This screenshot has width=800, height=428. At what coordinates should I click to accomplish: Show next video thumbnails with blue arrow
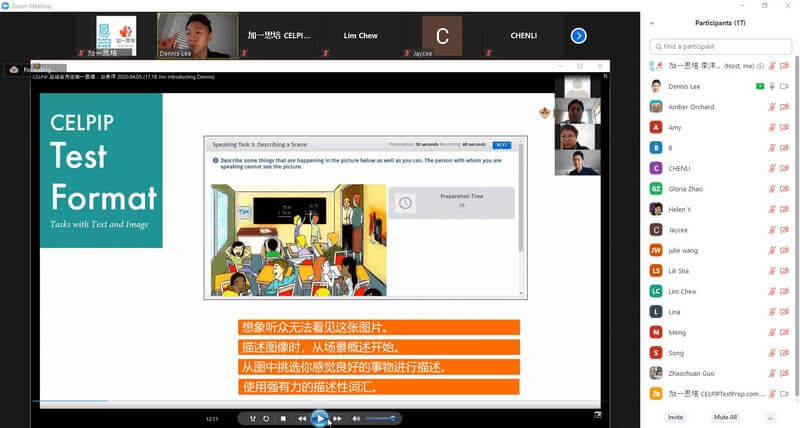point(578,36)
